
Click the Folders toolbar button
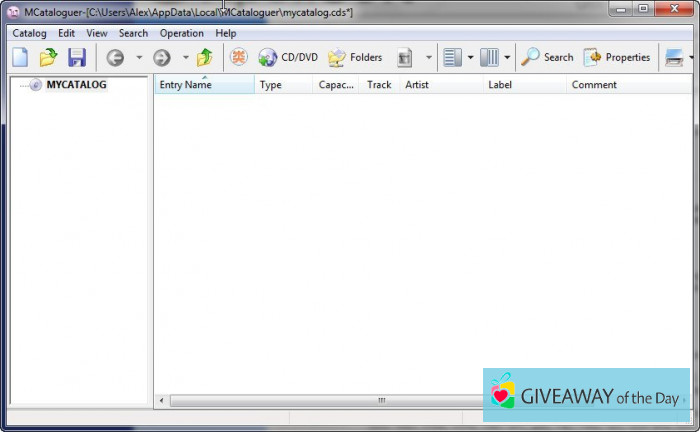(355, 58)
